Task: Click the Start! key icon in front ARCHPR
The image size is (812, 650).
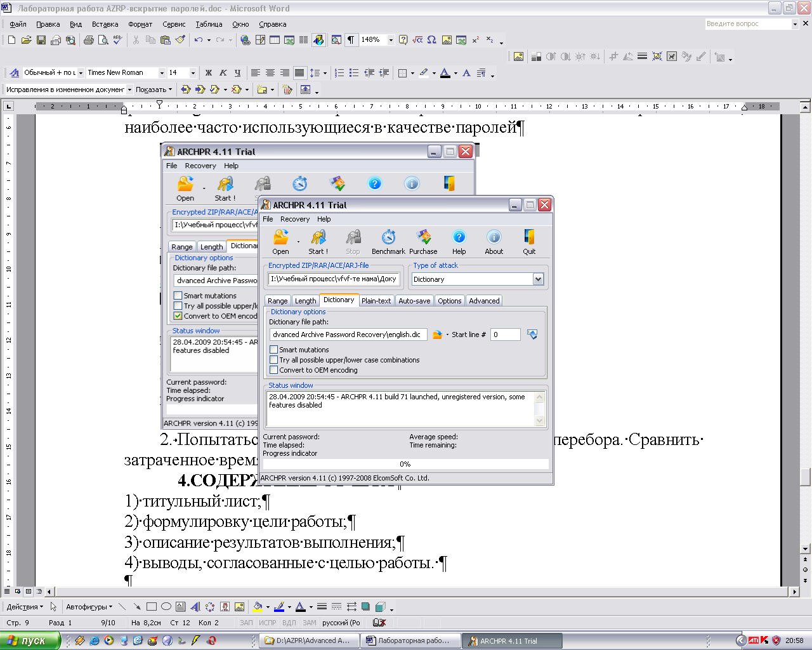Action: pyautogui.click(x=318, y=237)
